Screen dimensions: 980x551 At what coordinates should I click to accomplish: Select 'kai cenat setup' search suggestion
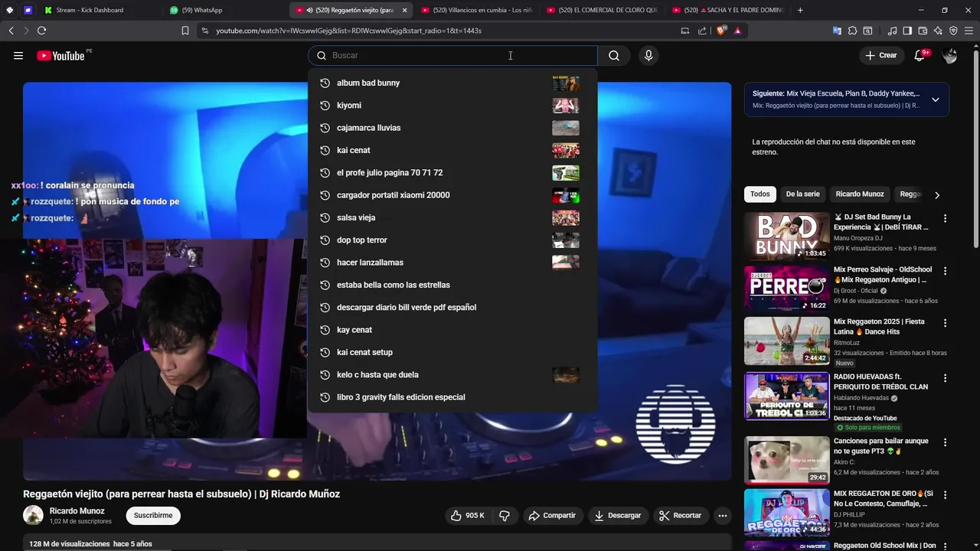click(x=452, y=352)
